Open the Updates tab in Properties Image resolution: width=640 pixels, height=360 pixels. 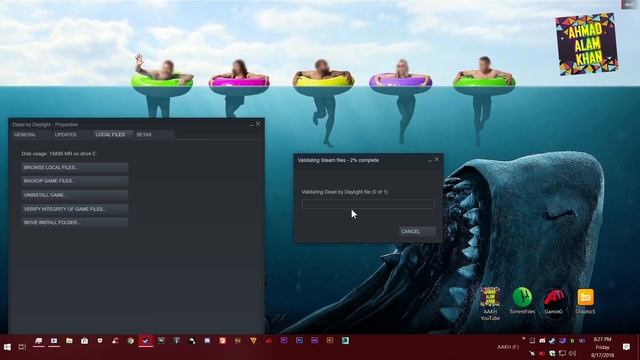pyautogui.click(x=65, y=134)
